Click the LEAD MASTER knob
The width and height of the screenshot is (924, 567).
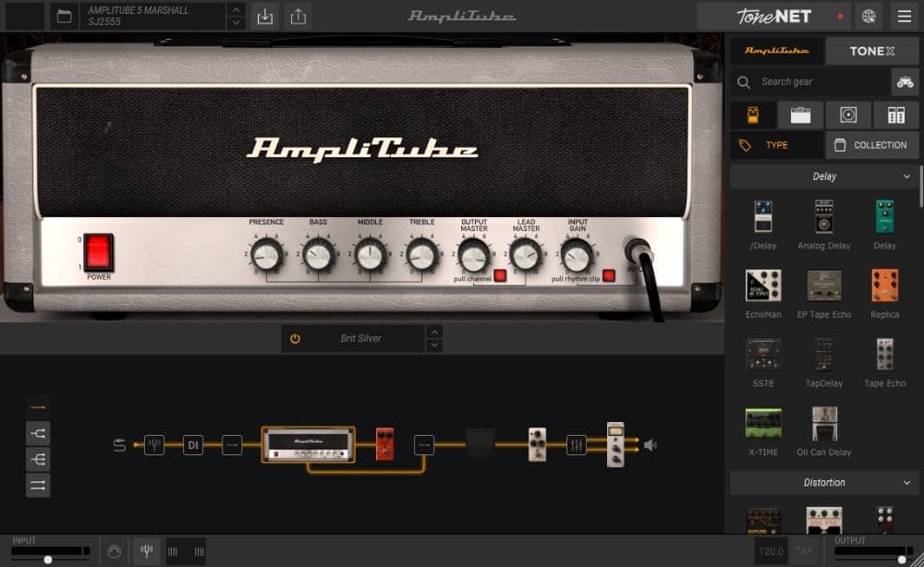pyautogui.click(x=526, y=256)
